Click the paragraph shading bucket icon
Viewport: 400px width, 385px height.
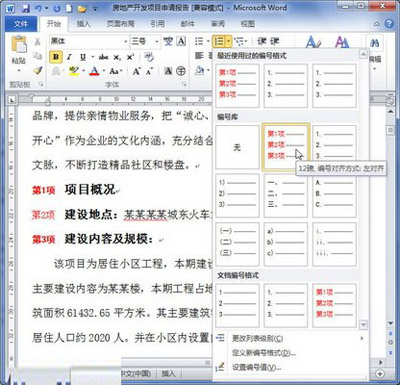200,70
